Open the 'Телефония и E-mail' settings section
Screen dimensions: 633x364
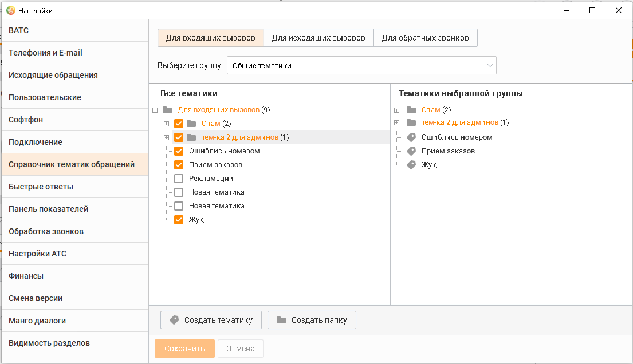click(75, 53)
